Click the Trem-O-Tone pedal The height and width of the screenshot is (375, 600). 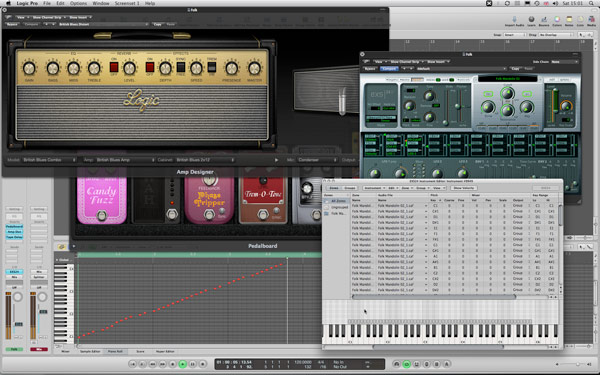263,200
